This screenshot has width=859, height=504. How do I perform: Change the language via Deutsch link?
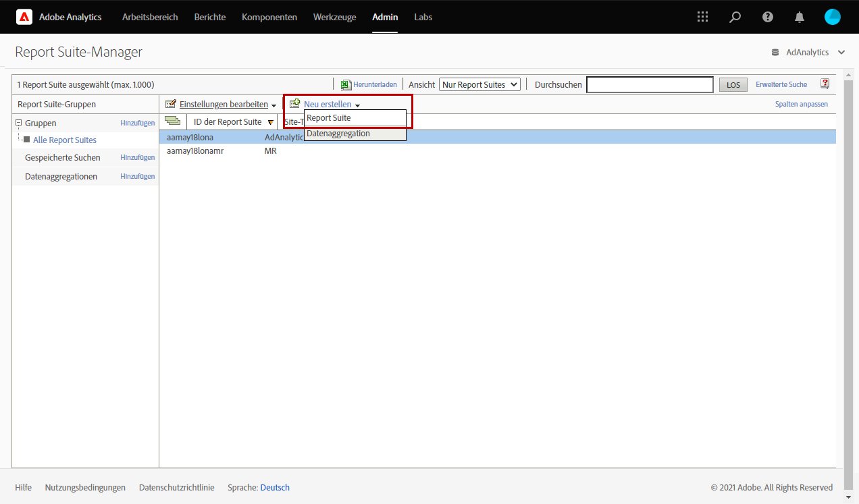275,488
